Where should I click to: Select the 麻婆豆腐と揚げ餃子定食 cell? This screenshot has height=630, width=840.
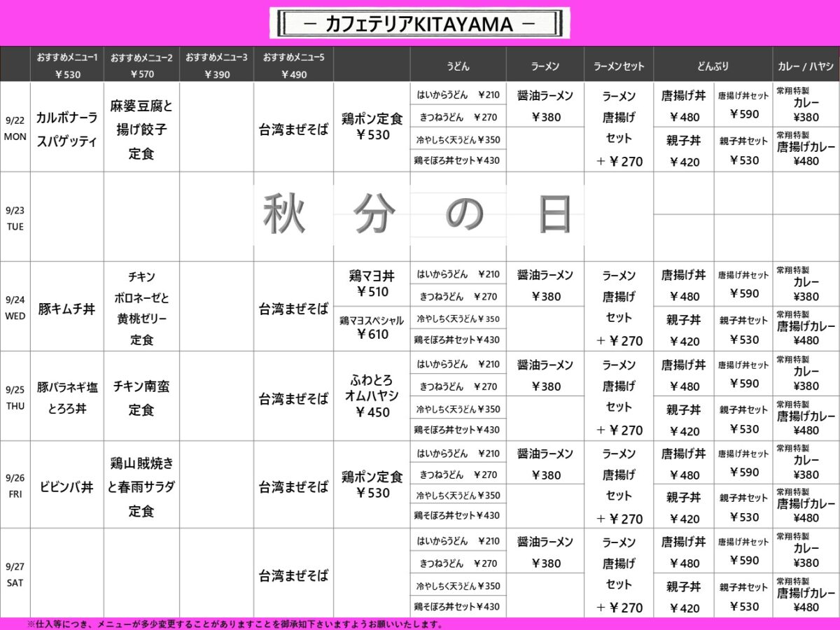pos(141,129)
